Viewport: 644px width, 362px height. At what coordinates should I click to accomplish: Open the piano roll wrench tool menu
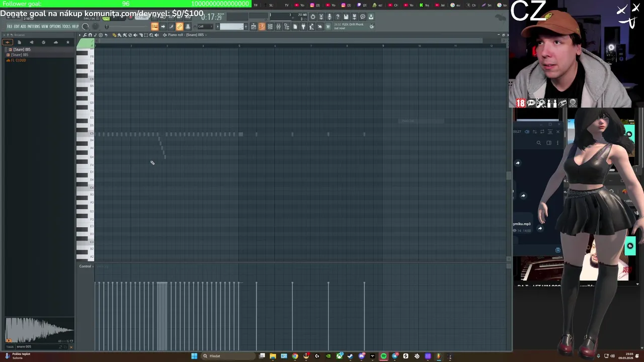[x=85, y=35]
